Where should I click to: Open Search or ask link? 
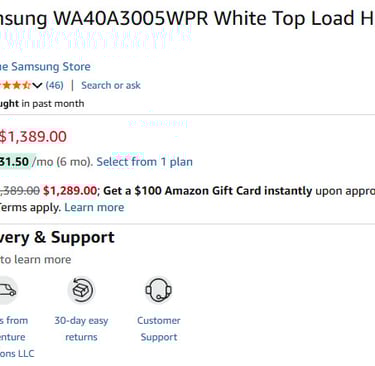pos(111,85)
